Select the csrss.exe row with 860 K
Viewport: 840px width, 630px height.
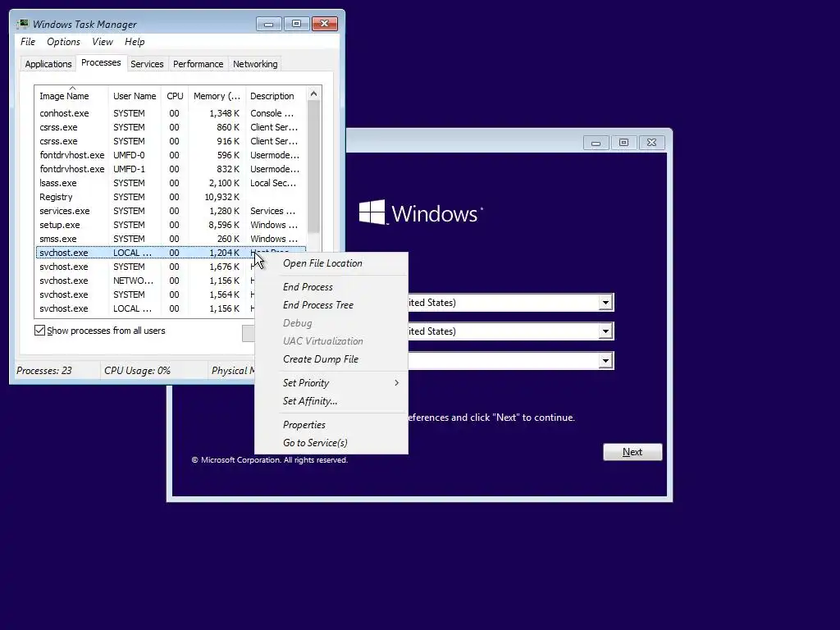tap(171, 127)
